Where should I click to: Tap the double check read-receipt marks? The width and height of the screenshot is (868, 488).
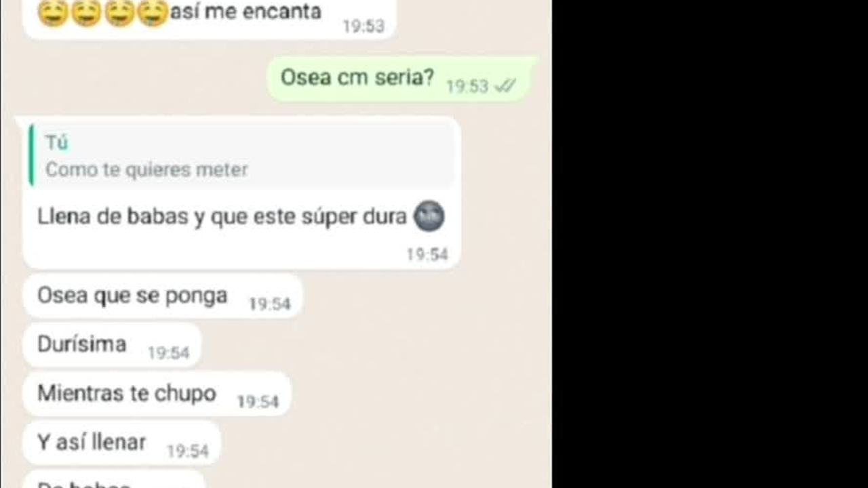point(505,86)
